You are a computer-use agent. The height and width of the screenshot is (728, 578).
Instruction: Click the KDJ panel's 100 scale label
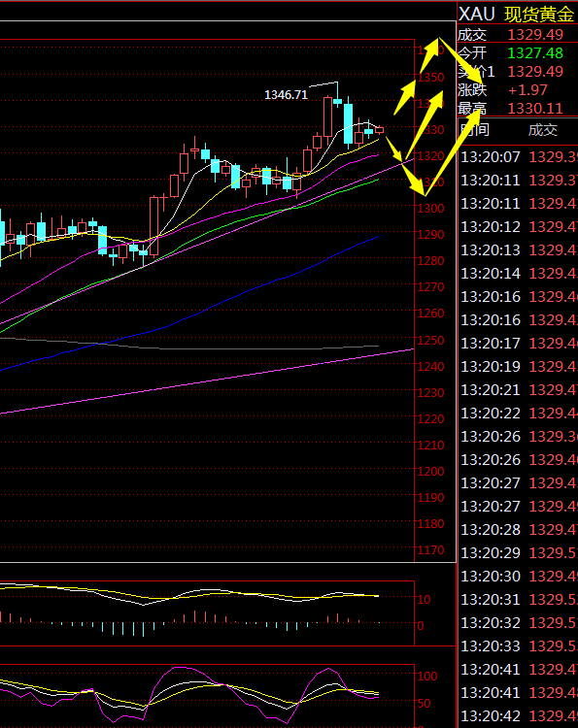tap(427, 677)
